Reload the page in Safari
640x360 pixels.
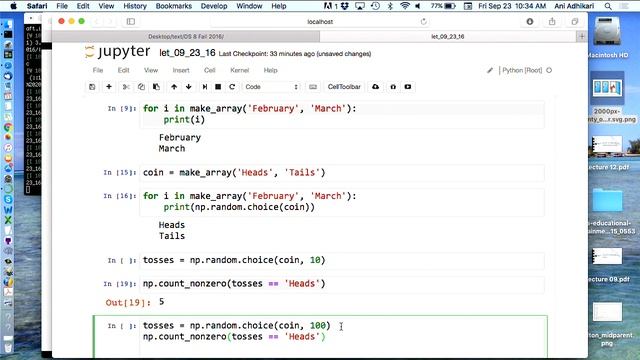[424, 22]
